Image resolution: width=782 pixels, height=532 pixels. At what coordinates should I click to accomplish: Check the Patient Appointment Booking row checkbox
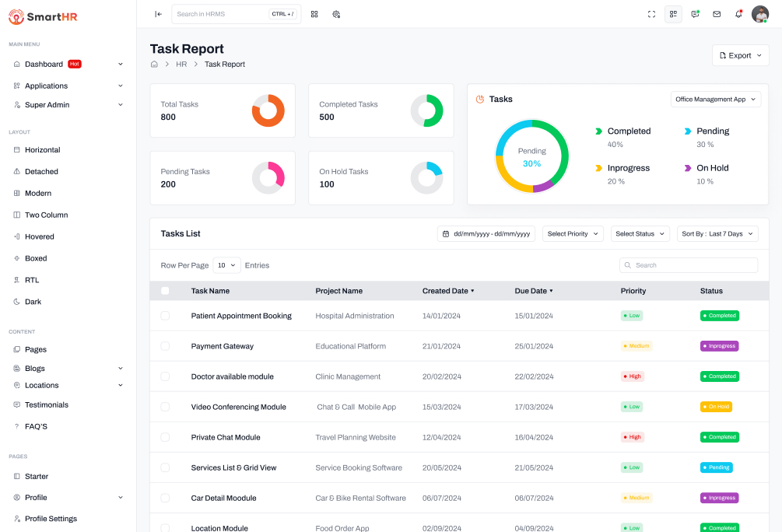pos(165,316)
